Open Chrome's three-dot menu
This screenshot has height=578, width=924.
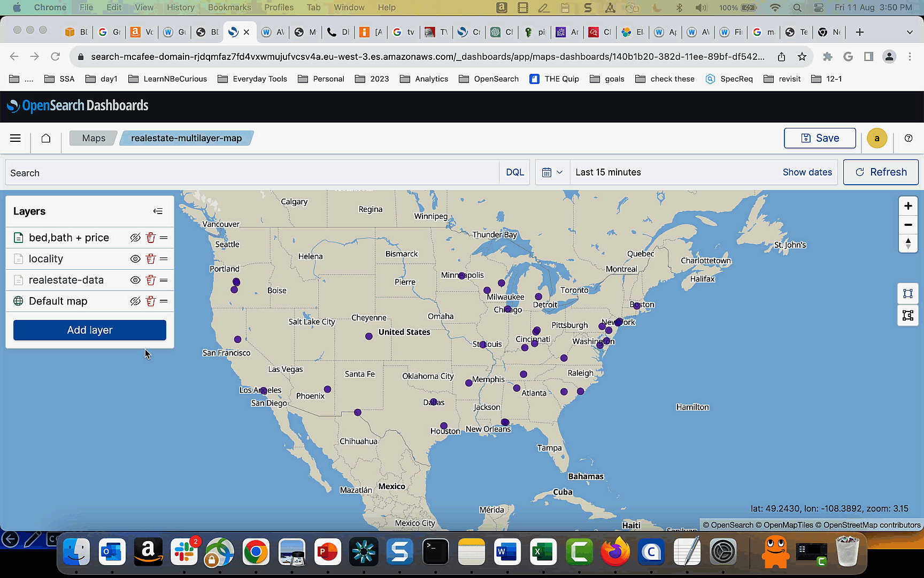click(x=910, y=57)
